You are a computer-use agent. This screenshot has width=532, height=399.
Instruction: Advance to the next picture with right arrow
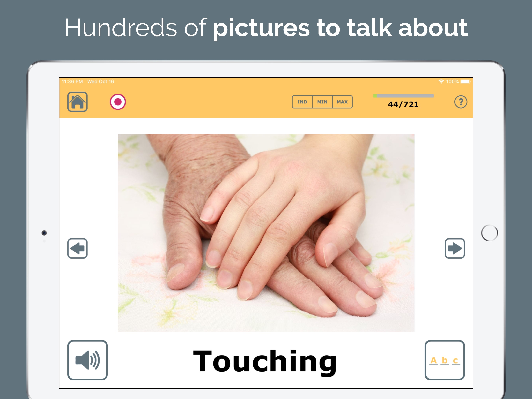(454, 248)
